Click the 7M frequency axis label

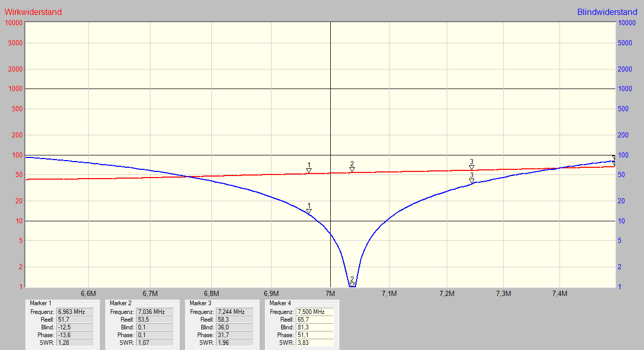[330, 293]
